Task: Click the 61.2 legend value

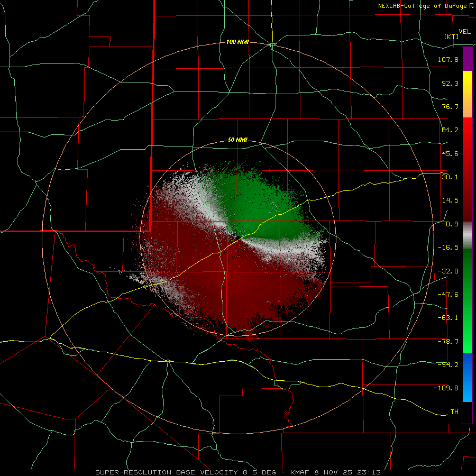Action: click(450, 130)
